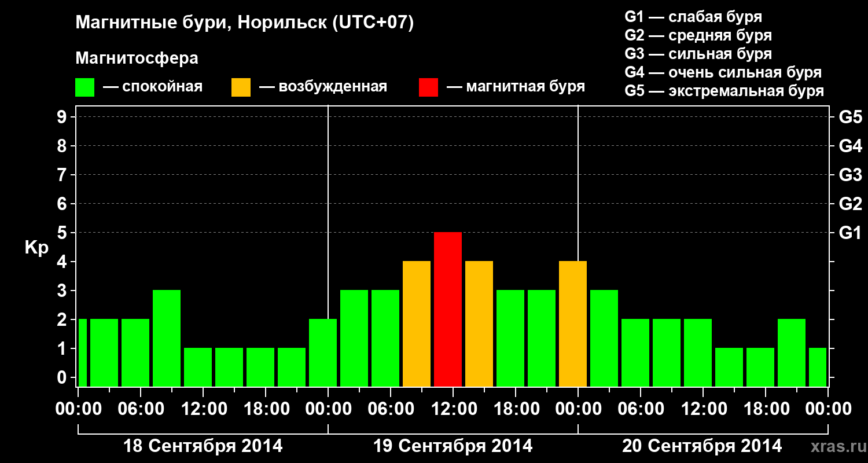868x463 pixels.
Task: Click the 'G2 — средняя буря' legend line
Action: (698, 35)
